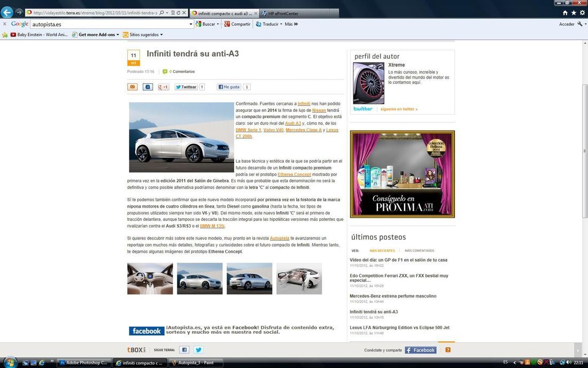Click Acceder sign-in link

[x=567, y=24]
